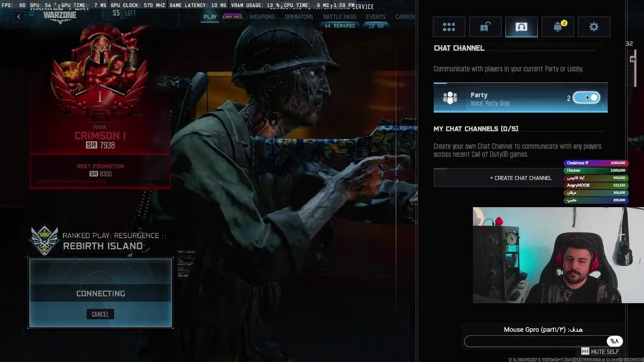This screenshot has height=362, width=644.
Task: Select the Party channel row
Action: tap(521, 98)
